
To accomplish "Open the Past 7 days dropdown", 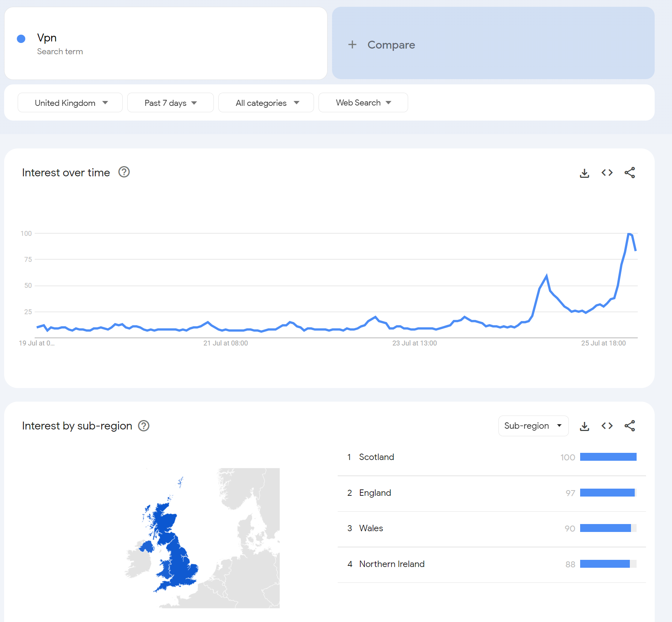I will coord(171,102).
